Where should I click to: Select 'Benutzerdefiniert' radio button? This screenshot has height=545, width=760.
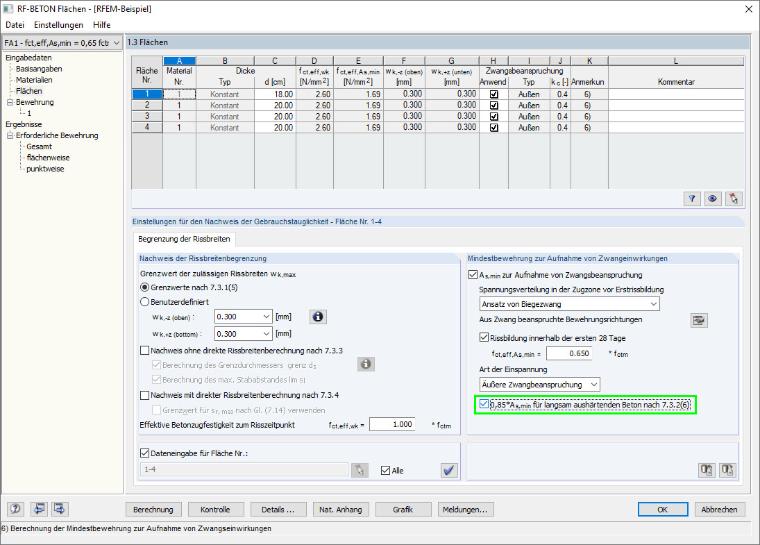click(x=144, y=302)
